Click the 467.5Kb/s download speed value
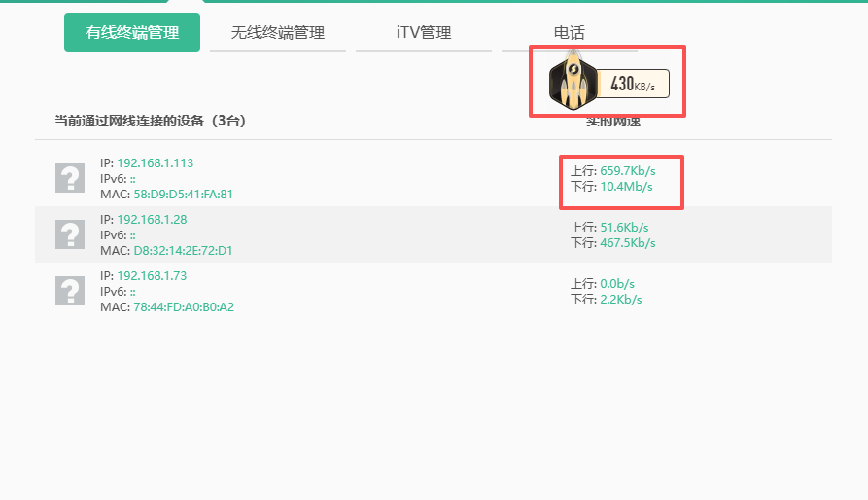Screen dimensions: 868x500 pyautogui.click(x=627, y=243)
